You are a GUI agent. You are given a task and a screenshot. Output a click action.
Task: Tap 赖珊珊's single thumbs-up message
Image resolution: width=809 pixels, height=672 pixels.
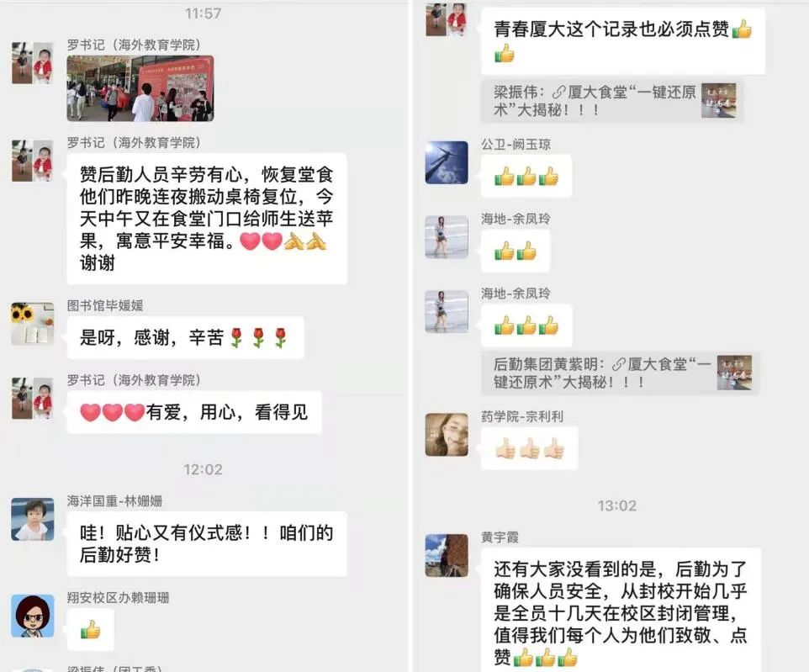click(x=90, y=630)
